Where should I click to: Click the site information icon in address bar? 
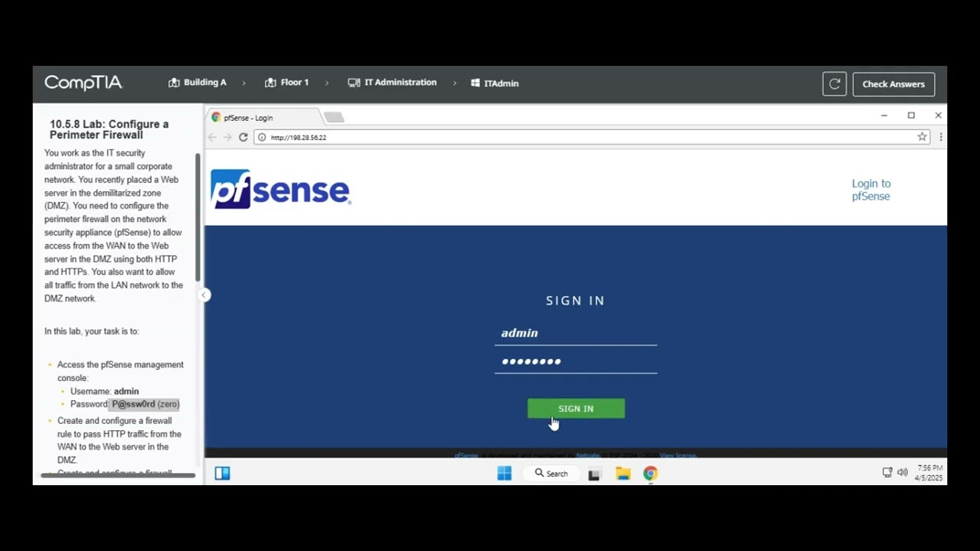pyautogui.click(x=262, y=137)
